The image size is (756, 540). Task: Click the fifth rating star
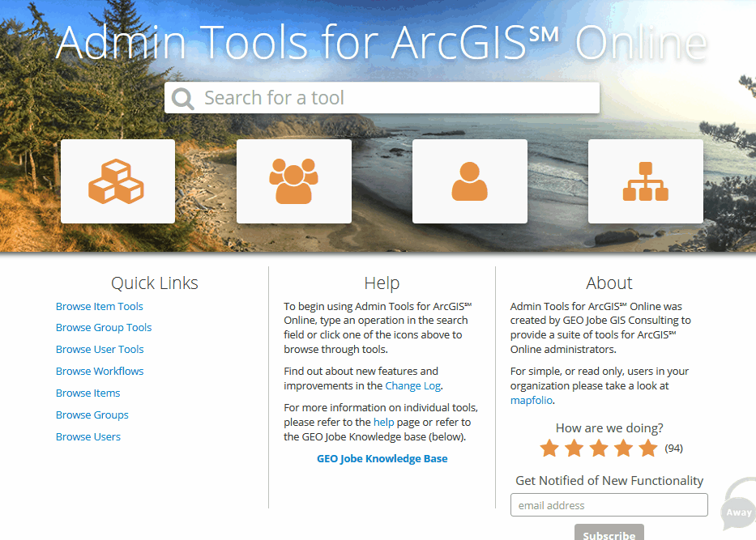point(648,448)
